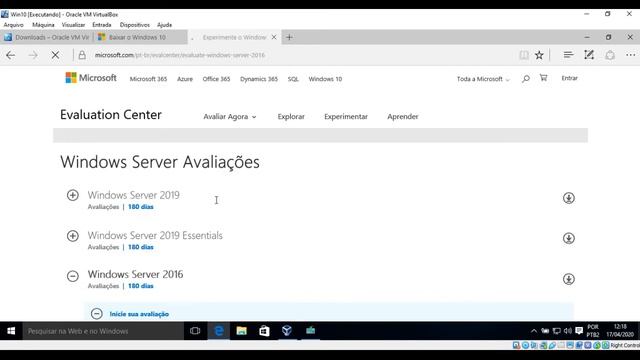Switch to Baixar o Windows 10 tab
Image resolution: width=640 pixels, height=360 pixels.
point(140,37)
